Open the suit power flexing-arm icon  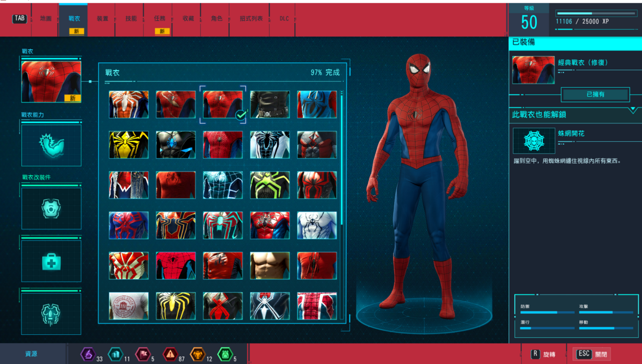point(51,145)
